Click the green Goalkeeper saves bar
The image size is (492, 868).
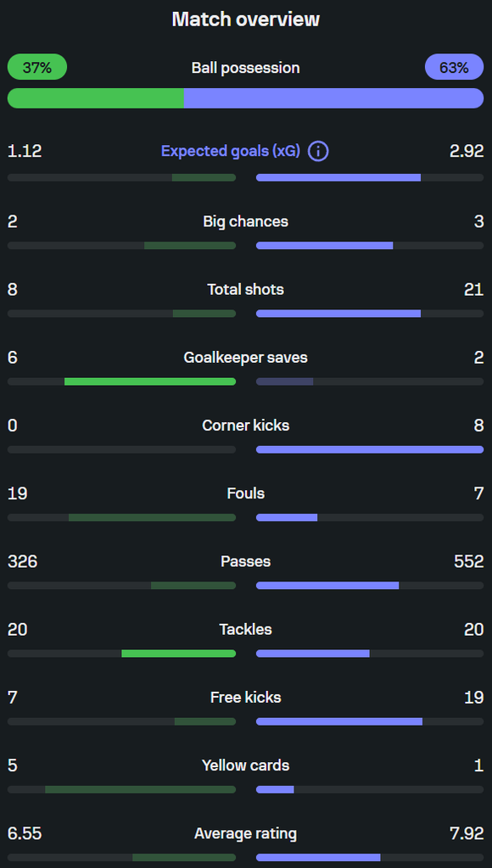[149, 381]
